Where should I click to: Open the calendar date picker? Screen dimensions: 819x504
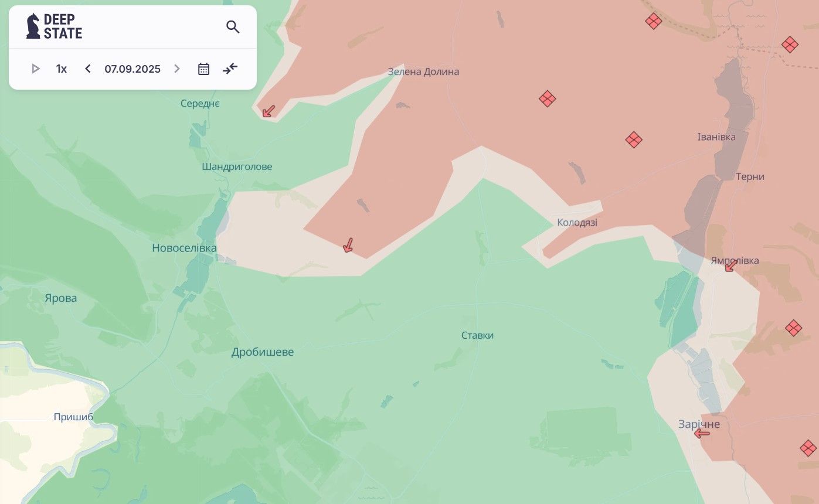coord(203,69)
